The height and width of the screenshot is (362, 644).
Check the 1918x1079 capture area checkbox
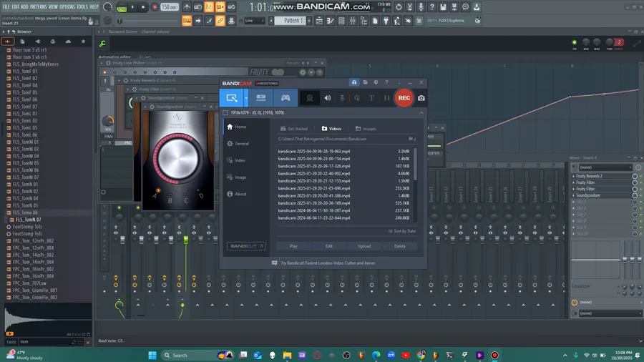(x=225, y=112)
